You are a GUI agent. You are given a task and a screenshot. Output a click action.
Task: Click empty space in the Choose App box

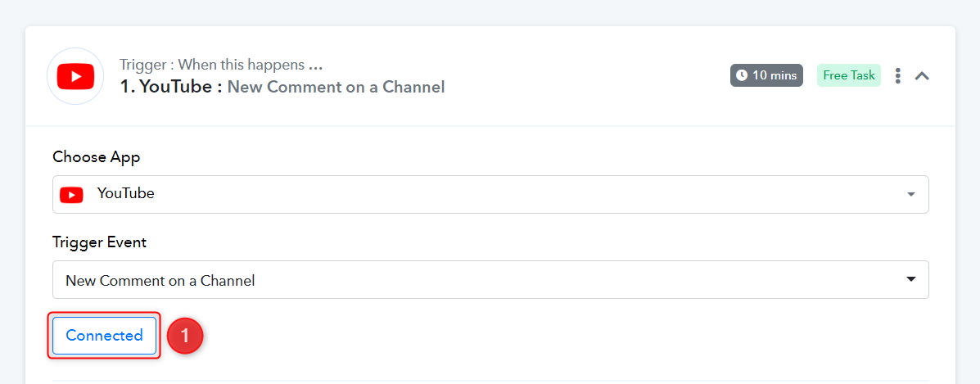pos(491,195)
